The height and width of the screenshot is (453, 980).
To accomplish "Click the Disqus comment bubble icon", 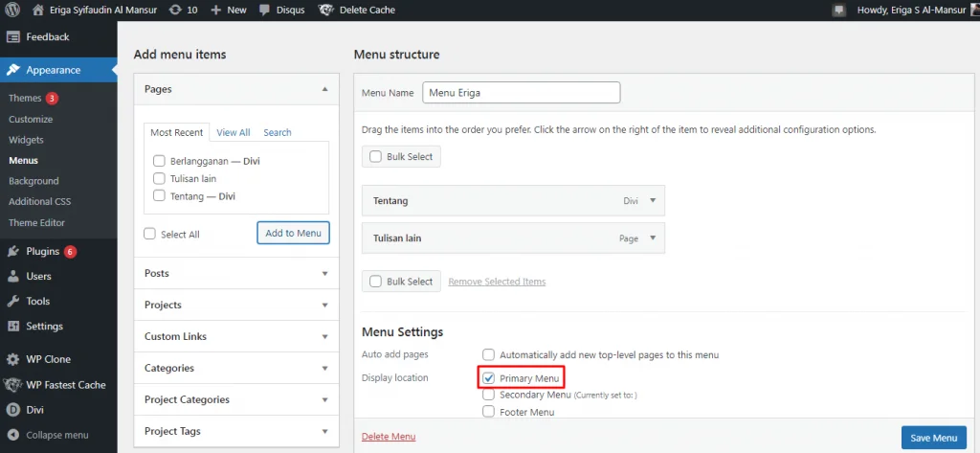I will pos(265,10).
